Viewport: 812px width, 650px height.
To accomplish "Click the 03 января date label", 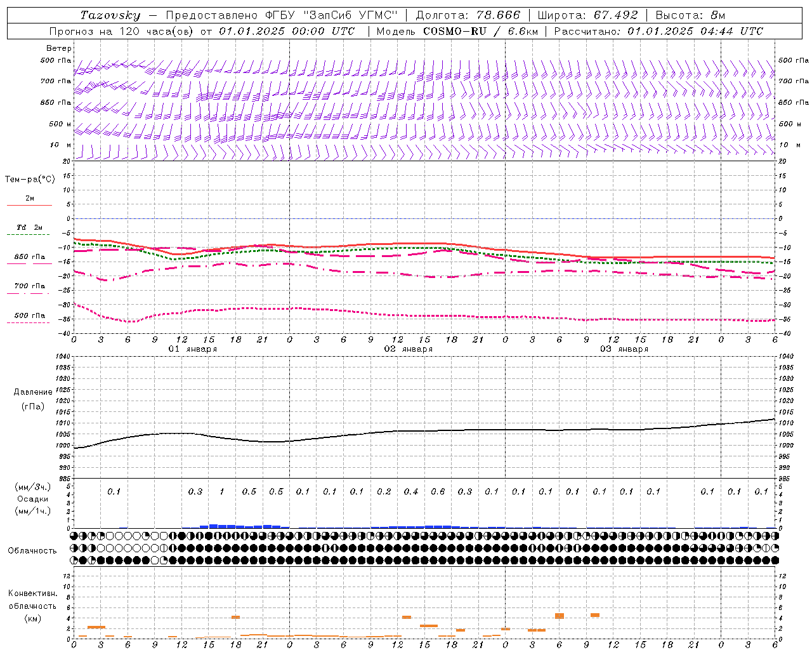I will coord(624,349).
